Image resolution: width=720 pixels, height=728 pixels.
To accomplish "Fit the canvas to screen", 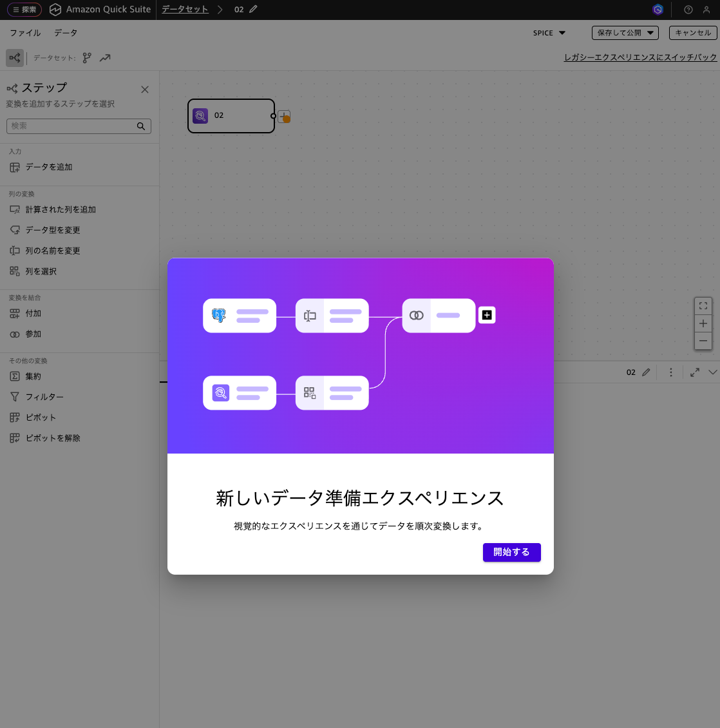I will tap(703, 306).
